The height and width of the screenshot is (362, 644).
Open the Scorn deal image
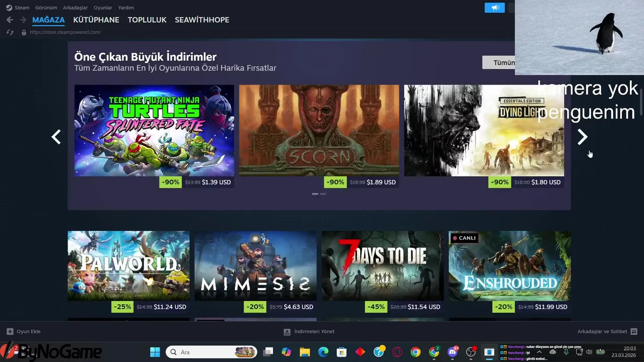coord(319,130)
